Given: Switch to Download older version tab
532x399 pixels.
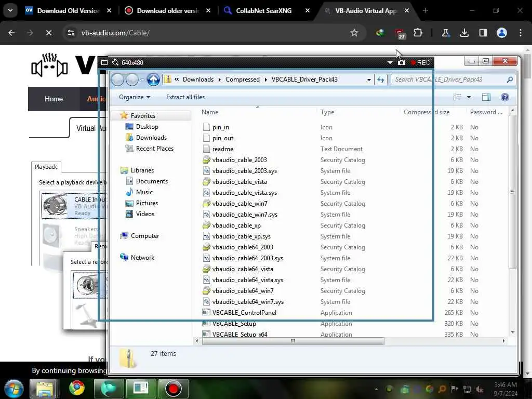Looking at the screenshot, I should [168, 10].
